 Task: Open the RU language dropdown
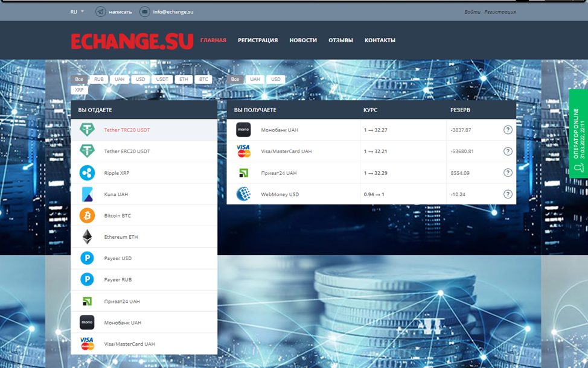coord(77,11)
